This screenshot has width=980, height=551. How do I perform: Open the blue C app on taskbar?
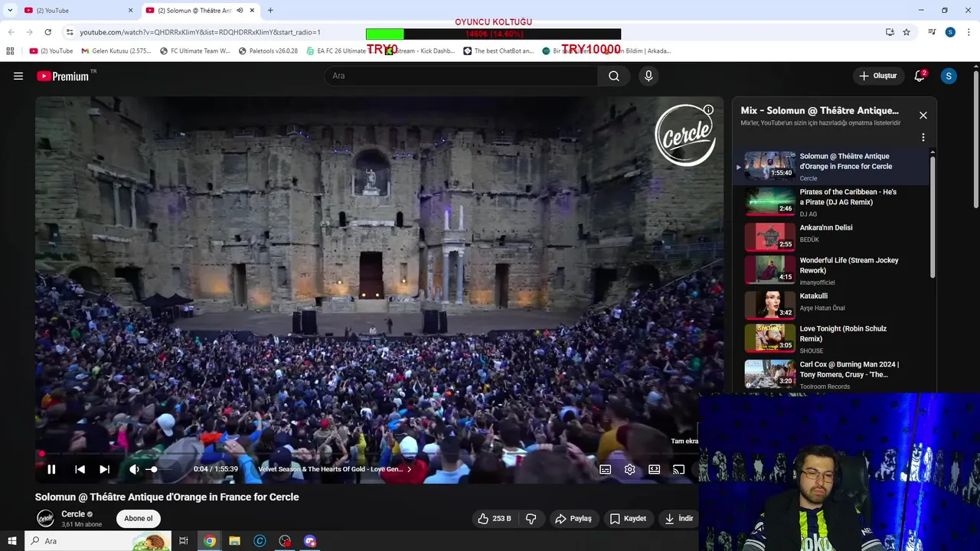tap(260, 541)
